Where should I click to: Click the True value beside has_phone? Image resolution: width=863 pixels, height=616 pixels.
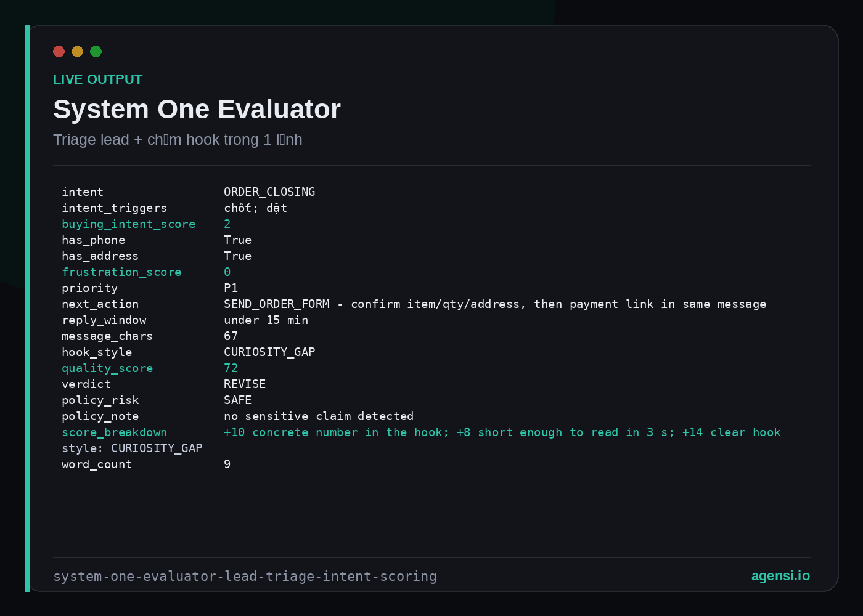(237, 240)
